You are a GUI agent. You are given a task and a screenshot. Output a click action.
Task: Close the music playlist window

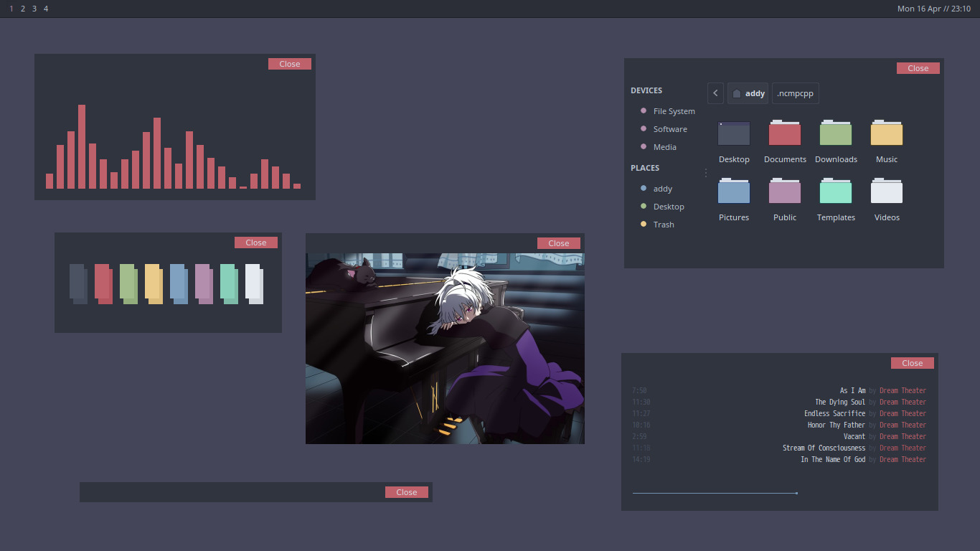[x=913, y=363]
